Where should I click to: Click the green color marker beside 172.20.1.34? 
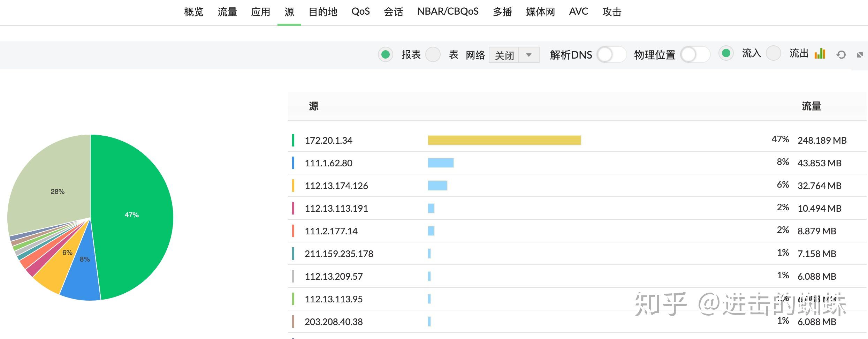point(293,140)
